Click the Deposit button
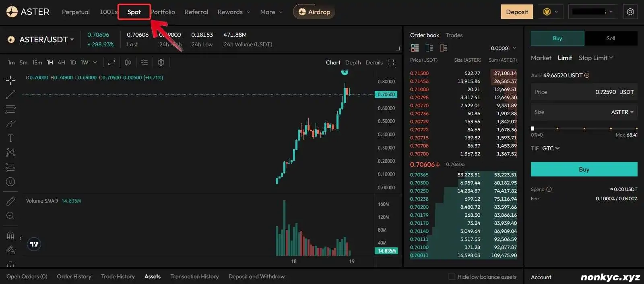The height and width of the screenshot is (284, 644). 517,12
